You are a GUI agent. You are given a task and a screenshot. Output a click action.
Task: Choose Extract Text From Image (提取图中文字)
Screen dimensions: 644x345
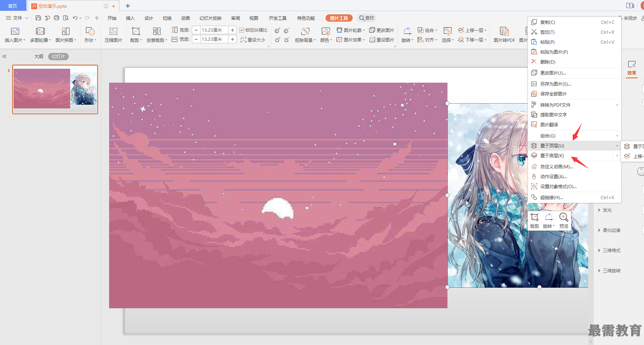574,115
